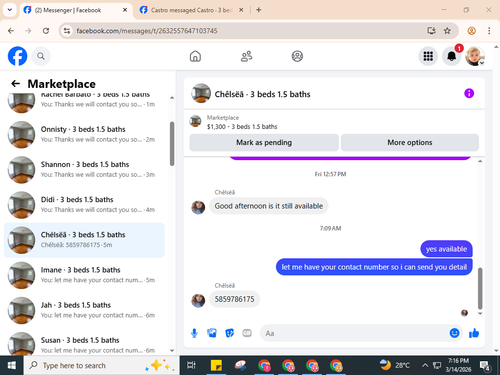
Task: Open the Chrome profile icon
Action: pos(471,31)
